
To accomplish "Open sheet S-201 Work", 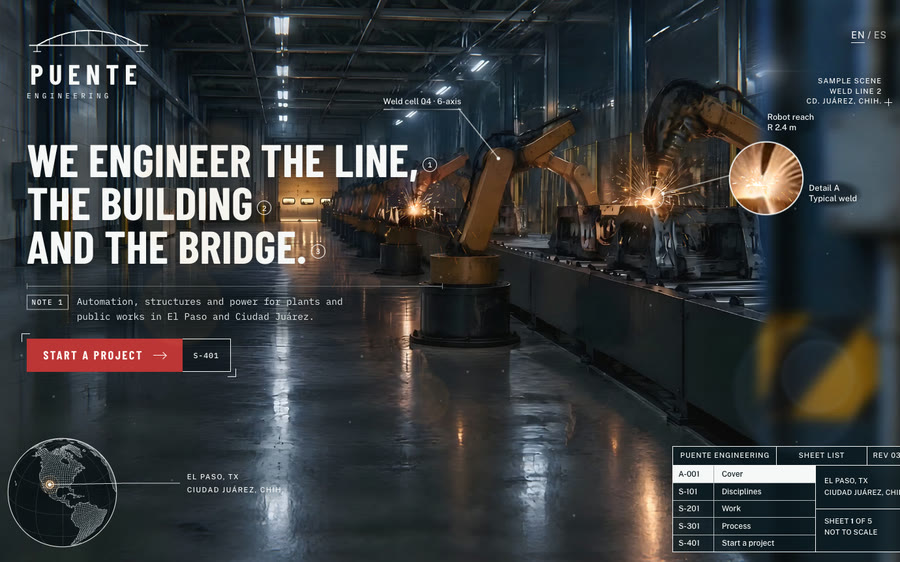I will coord(744,509).
